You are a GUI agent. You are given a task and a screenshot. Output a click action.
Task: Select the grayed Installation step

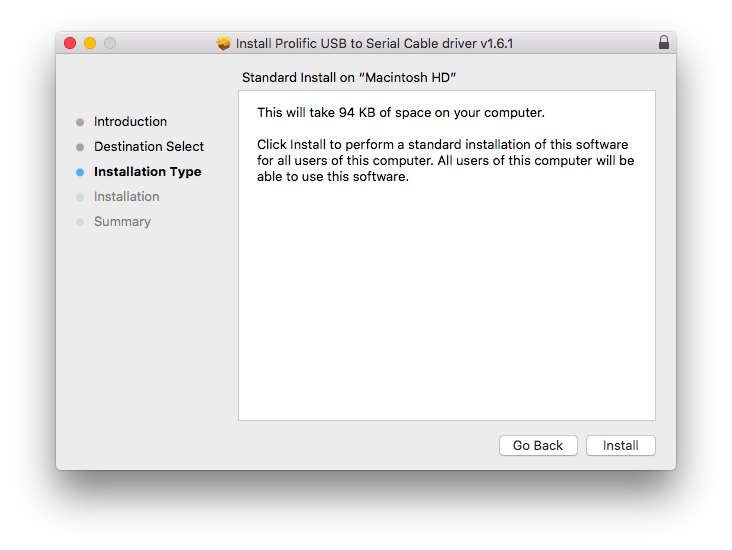[x=127, y=197]
